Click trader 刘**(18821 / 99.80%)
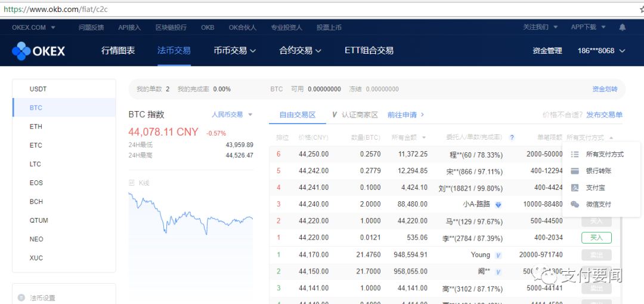Screen dimensions: 644x304 (470, 188)
